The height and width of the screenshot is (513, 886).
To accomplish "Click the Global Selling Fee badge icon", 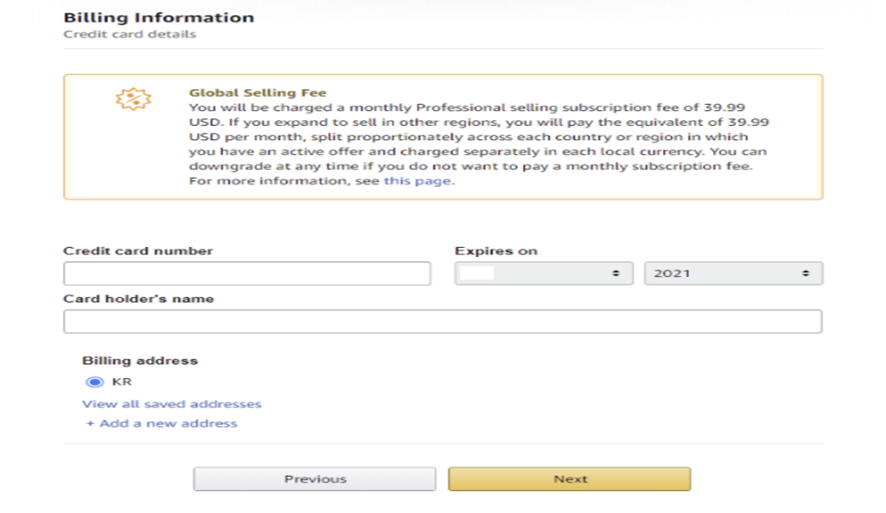I will click(x=133, y=99).
